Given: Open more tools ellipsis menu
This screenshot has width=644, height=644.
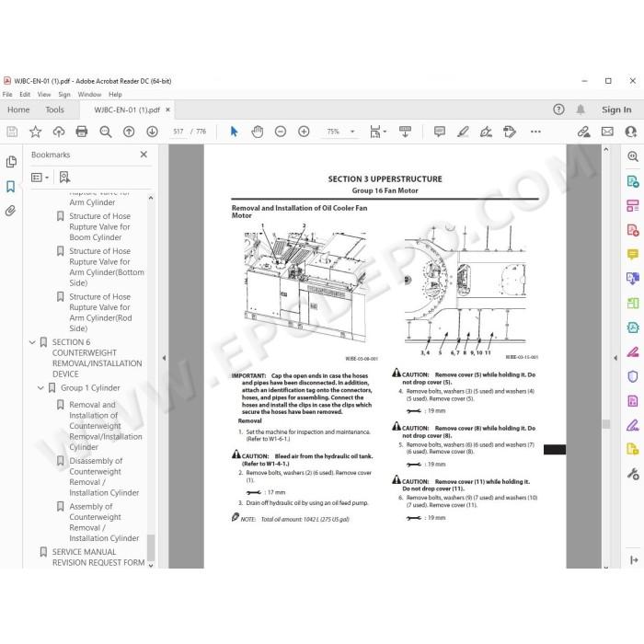Looking at the screenshot, I should 535,132.
